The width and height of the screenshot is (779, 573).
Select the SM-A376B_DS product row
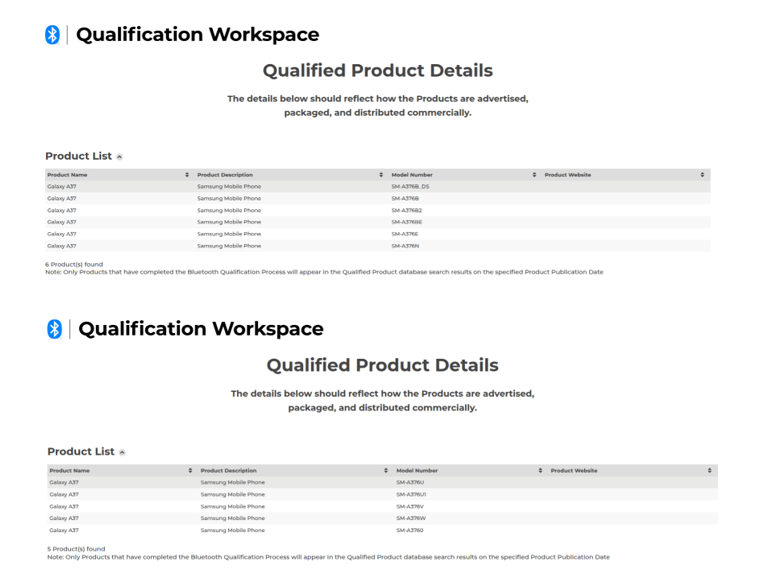point(378,187)
